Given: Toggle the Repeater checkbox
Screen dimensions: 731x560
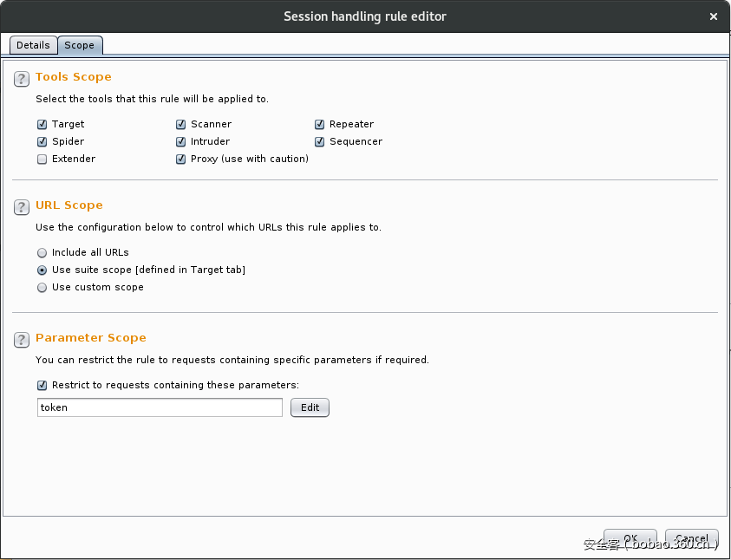Looking at the screenshot, I should (x=320, y=125).
